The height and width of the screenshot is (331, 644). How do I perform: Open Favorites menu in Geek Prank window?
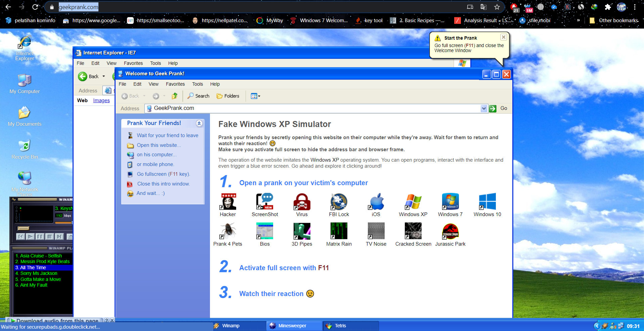(x=175, y=84)
